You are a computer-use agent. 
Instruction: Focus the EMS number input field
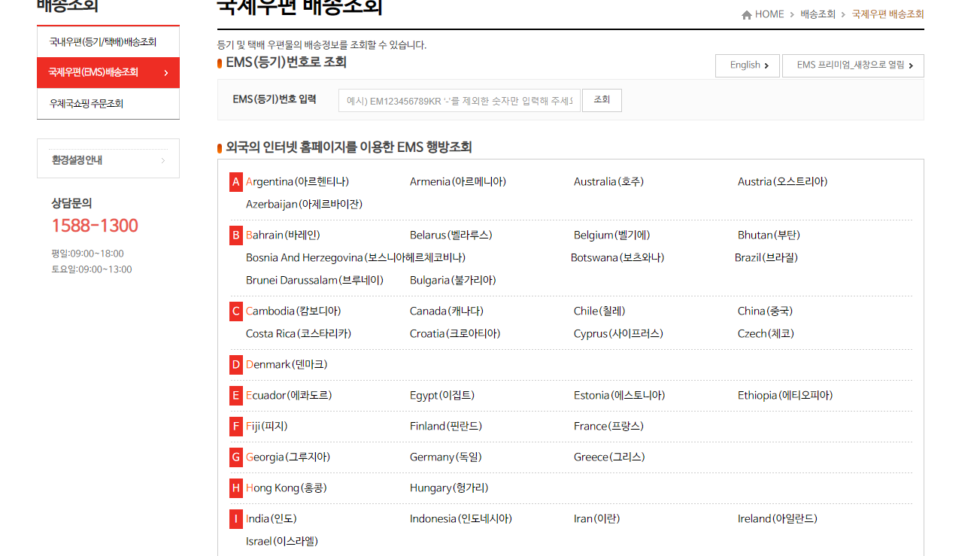pos(460,100)
